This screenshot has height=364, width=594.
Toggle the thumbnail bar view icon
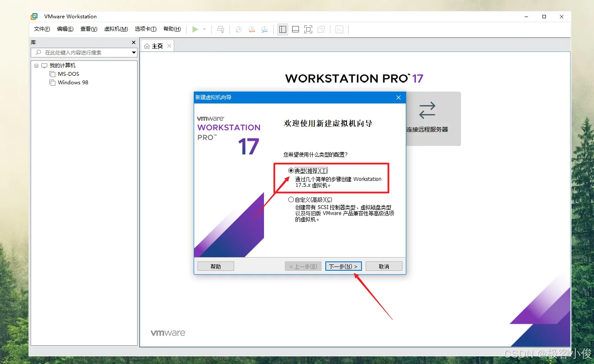[x=296, y=29]
